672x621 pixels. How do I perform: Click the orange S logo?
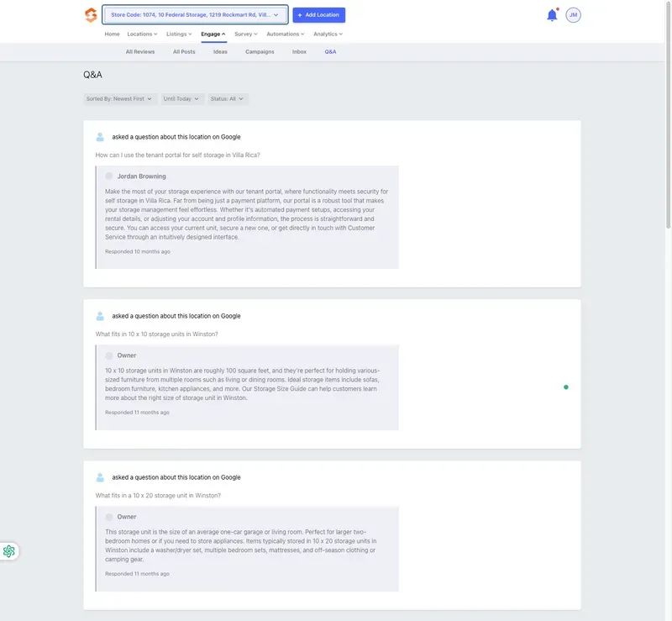click(x=91, y=15)
